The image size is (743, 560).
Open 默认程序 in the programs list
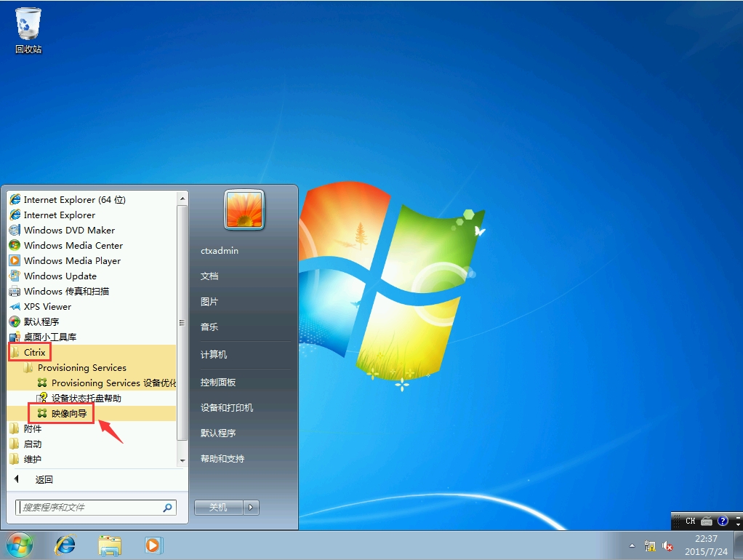(x=92, y=321)
